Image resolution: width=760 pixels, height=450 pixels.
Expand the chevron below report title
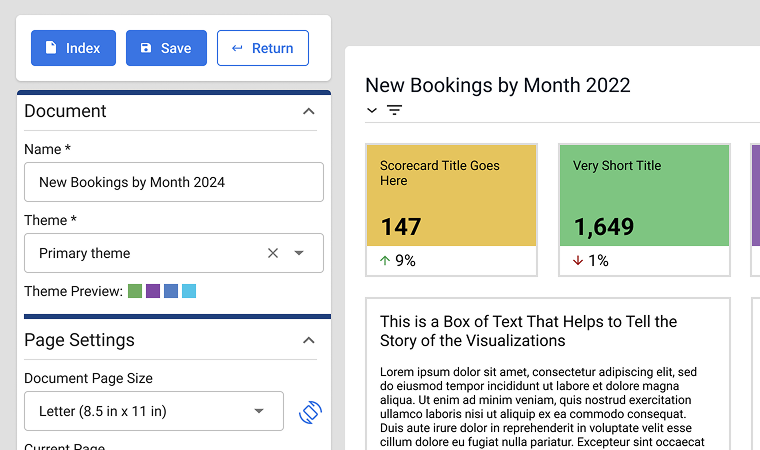372,110
